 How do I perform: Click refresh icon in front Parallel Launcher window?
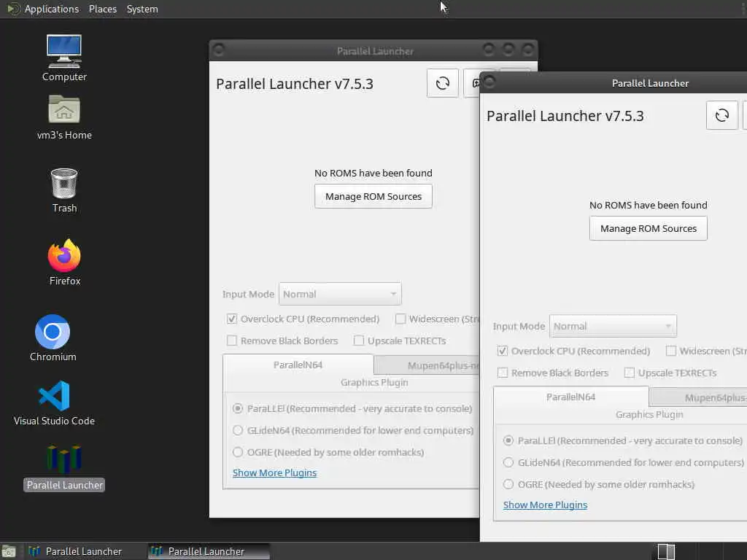[x=722, y=115]
